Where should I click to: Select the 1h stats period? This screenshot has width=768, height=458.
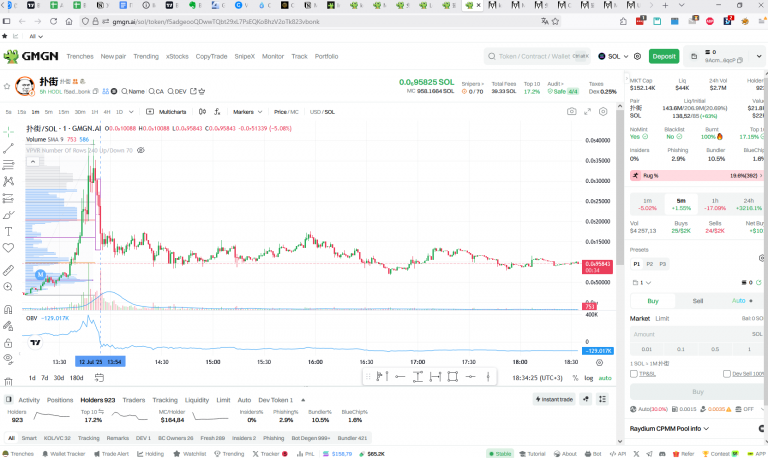coord(715,204)
